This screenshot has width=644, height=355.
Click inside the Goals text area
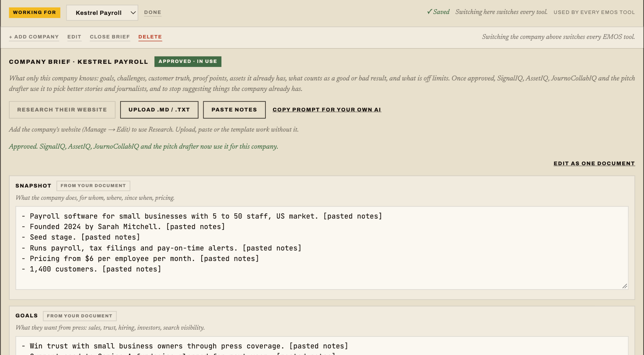(x=322, y=346)
